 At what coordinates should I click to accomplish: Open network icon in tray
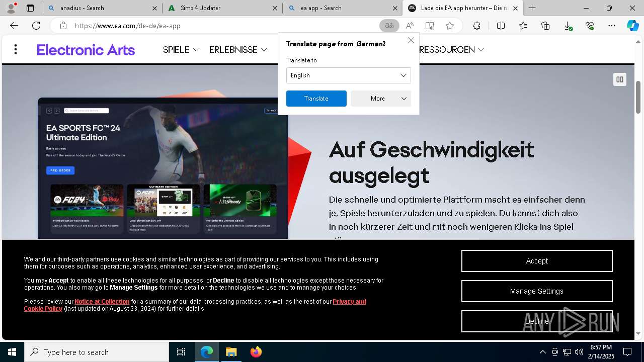(567, 352)
